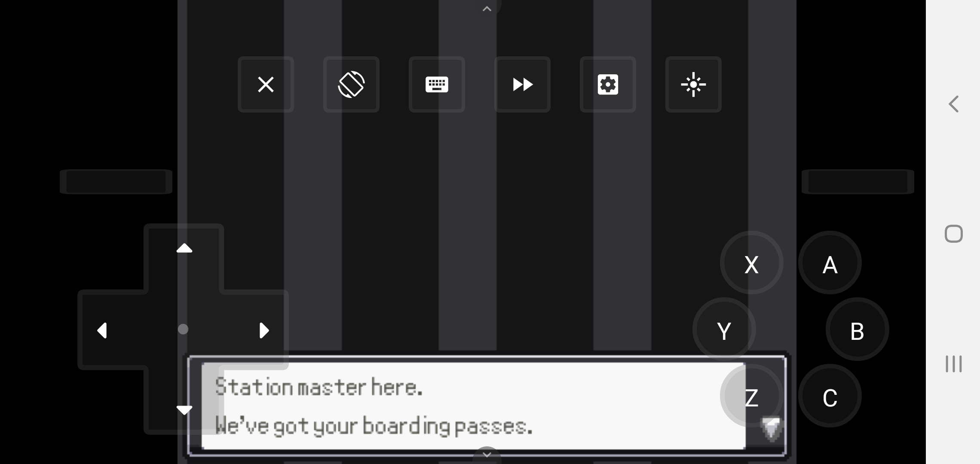Press the gamepad Y action button
The image size is (980, 464).
click(723, 330)
